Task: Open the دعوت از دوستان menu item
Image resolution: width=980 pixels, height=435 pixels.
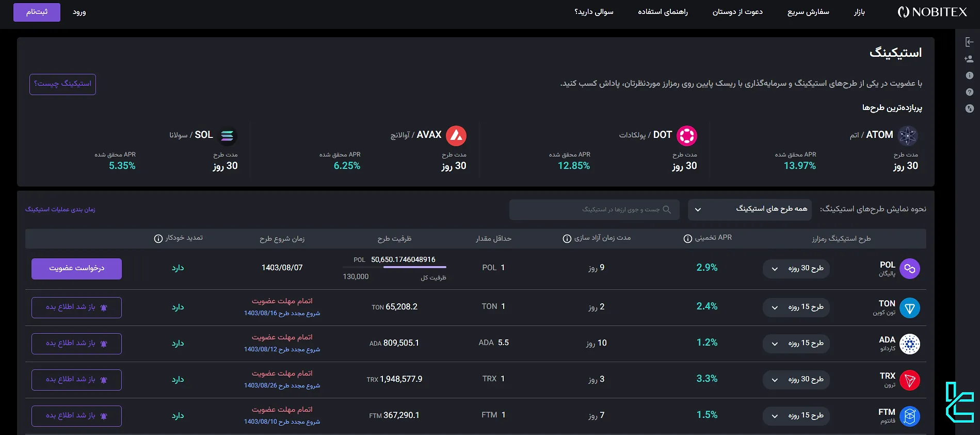Action: 737,12
